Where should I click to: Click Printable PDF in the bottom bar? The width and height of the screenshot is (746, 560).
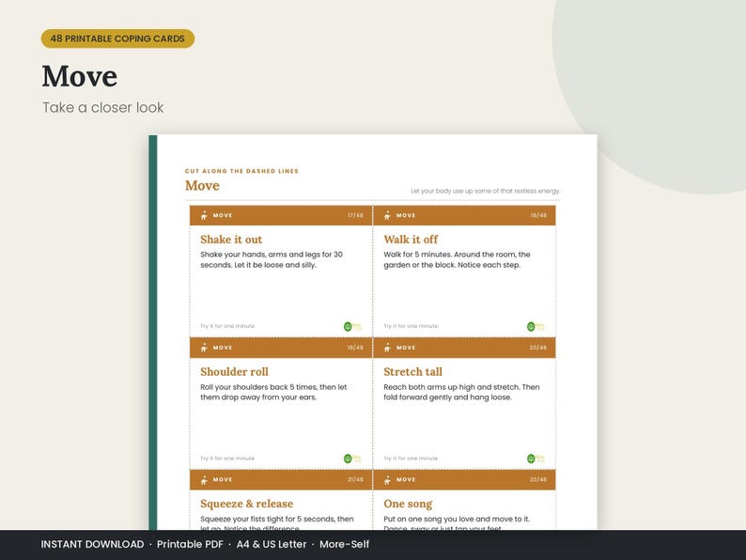[190, 544]
